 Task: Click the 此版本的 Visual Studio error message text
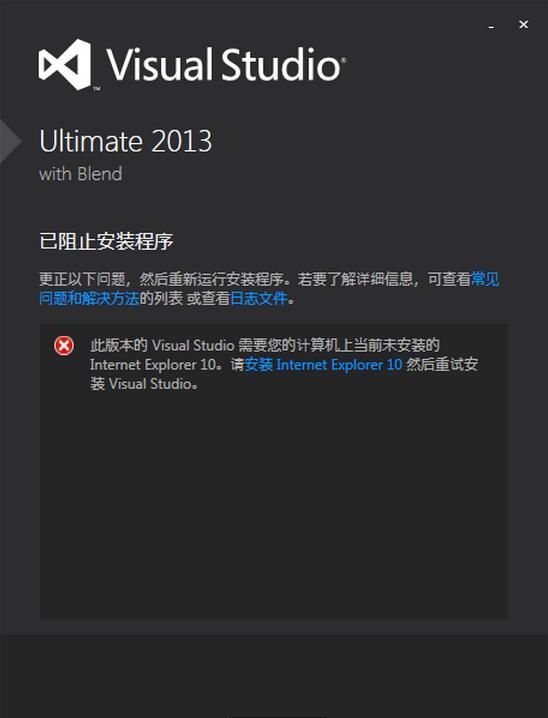[284, 364]
